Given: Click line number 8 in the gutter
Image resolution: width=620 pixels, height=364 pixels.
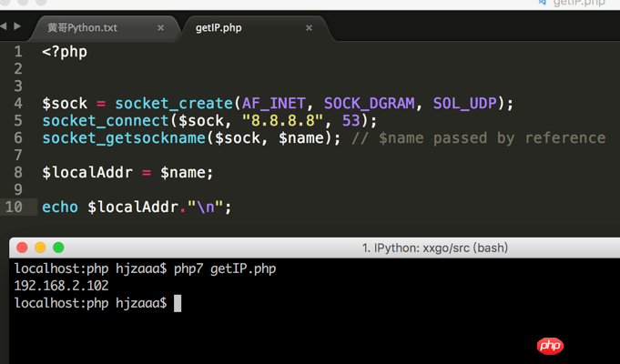Looking at the screenshot, I should pos(18,172).
